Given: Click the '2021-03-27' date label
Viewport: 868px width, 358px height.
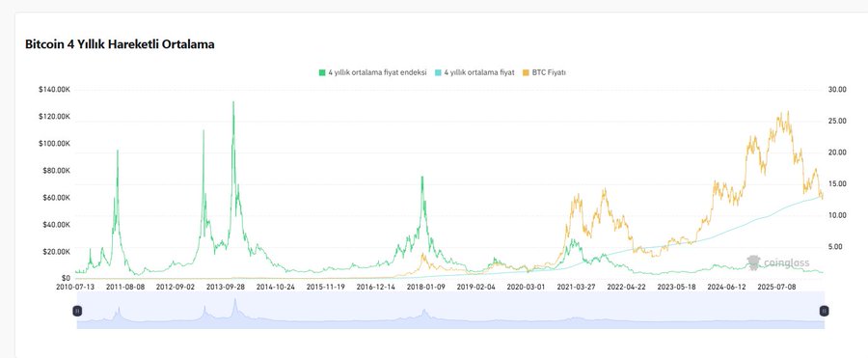Looking at the screenshot, I should tap(577, 287).
